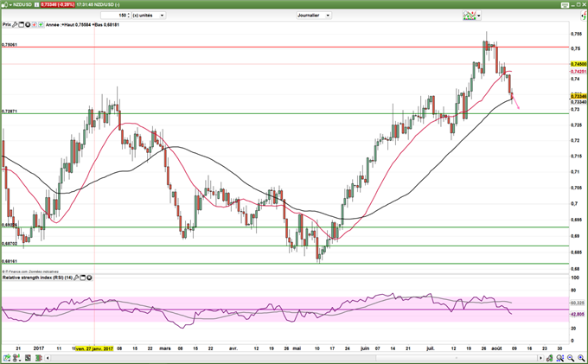Click the detach window icon in title bar
This screenshot has width=588, height=364.
566,5
